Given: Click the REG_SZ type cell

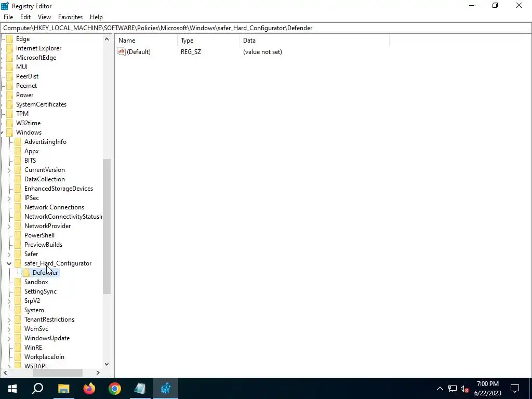Looking at the screenshot, I should (x=191, y=52).
